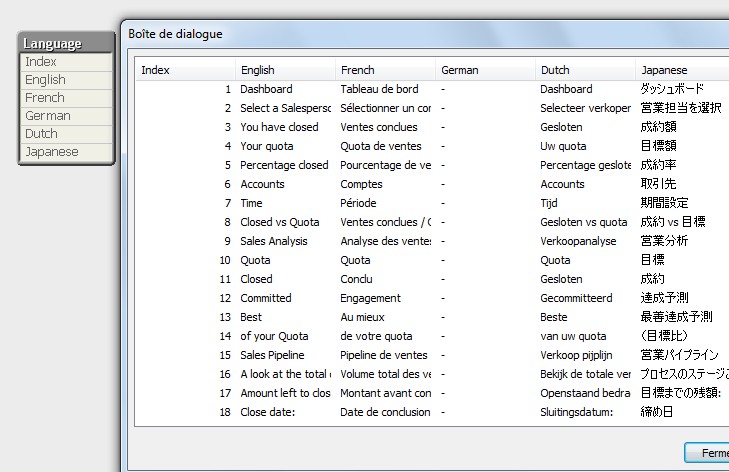Screen dimensions: 729x472
Task: Select English in the Language list
Action: tap(66, 80)
